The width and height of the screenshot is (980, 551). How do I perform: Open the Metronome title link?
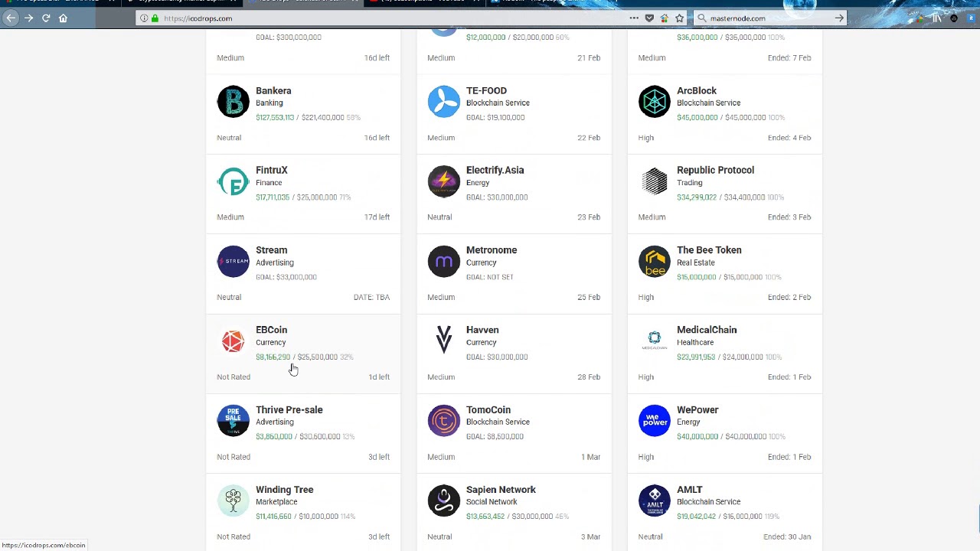(x=492, y=250)
